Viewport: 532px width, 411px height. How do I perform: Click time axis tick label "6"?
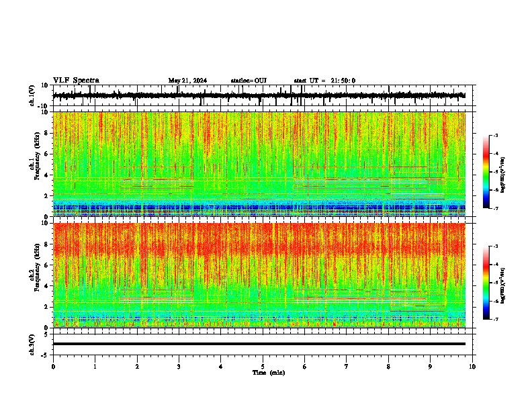pyautogui.click(x=305, y=367)
